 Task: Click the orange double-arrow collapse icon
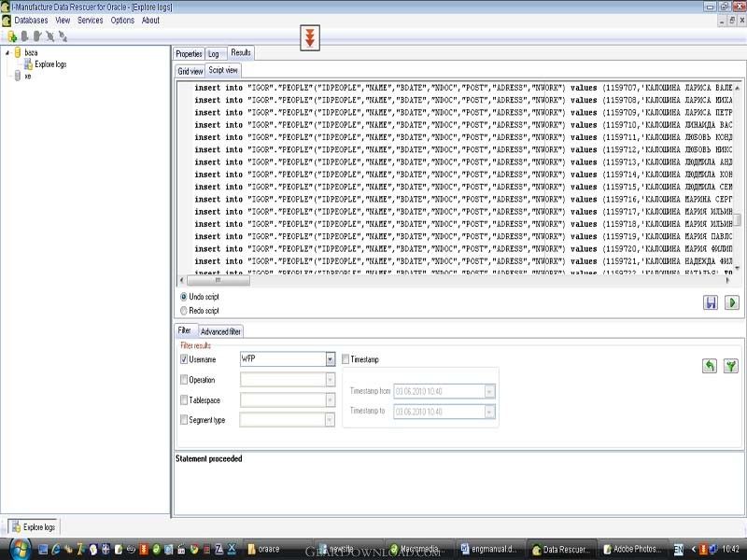click(x=308, y=38)
